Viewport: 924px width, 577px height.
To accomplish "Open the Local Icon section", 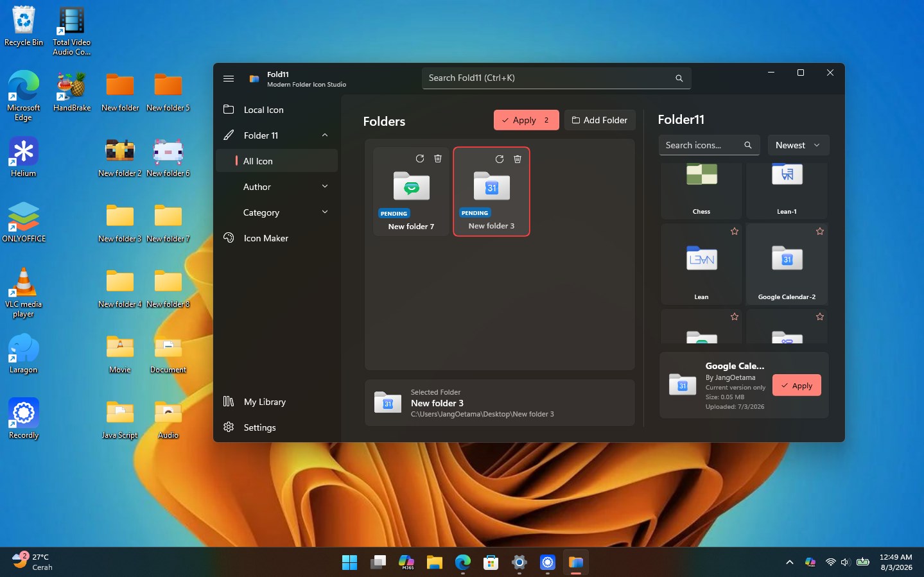I will click(x=277, y=110).
